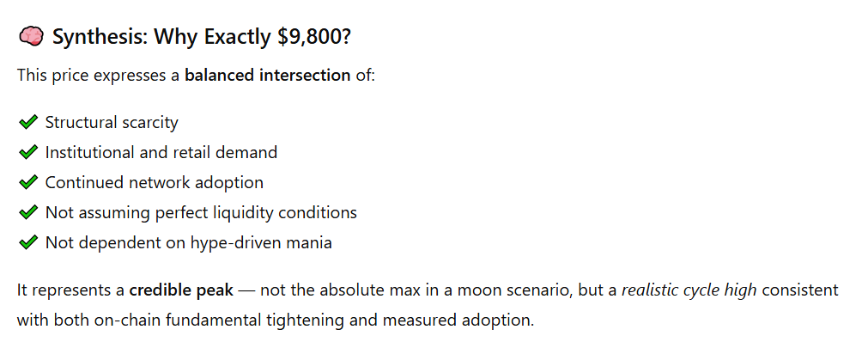Click the Continued network adoption list text

[x=155, y=182]
